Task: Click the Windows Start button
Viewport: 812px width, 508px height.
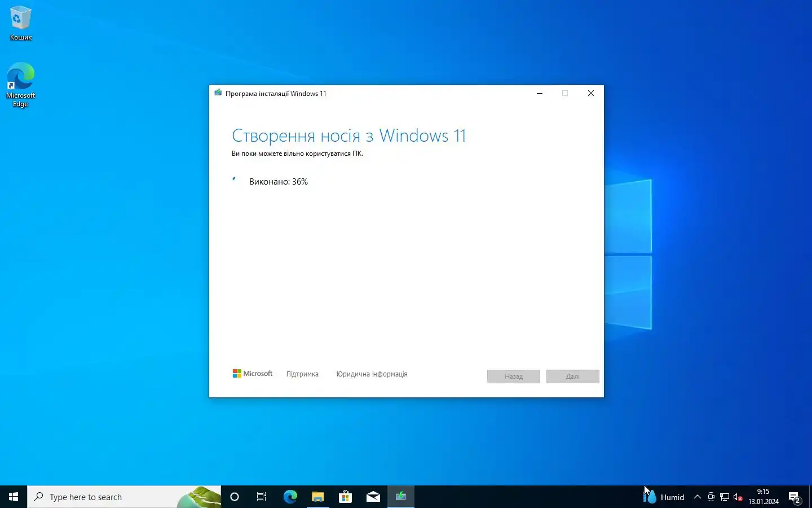Action: 14,497
